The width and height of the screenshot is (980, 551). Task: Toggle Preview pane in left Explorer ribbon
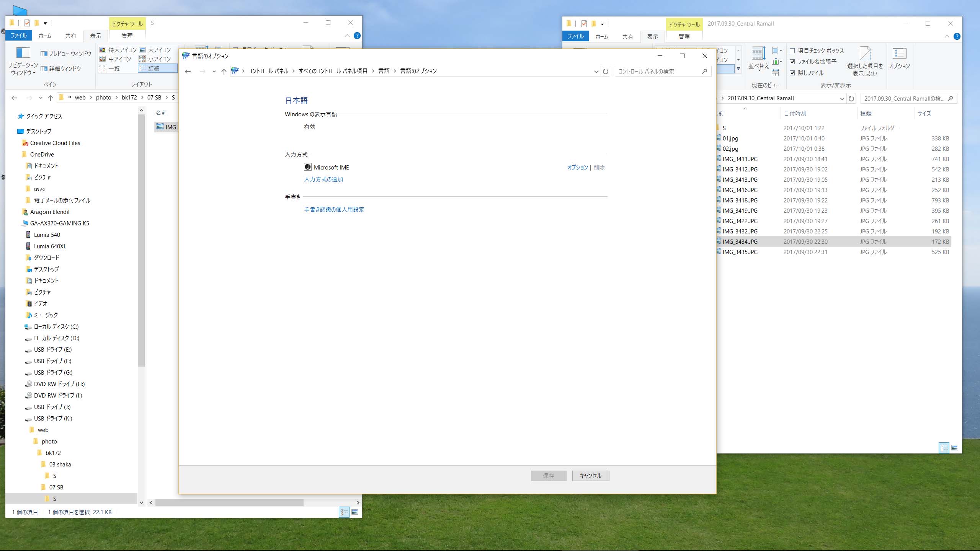click(x=66, y=54)
